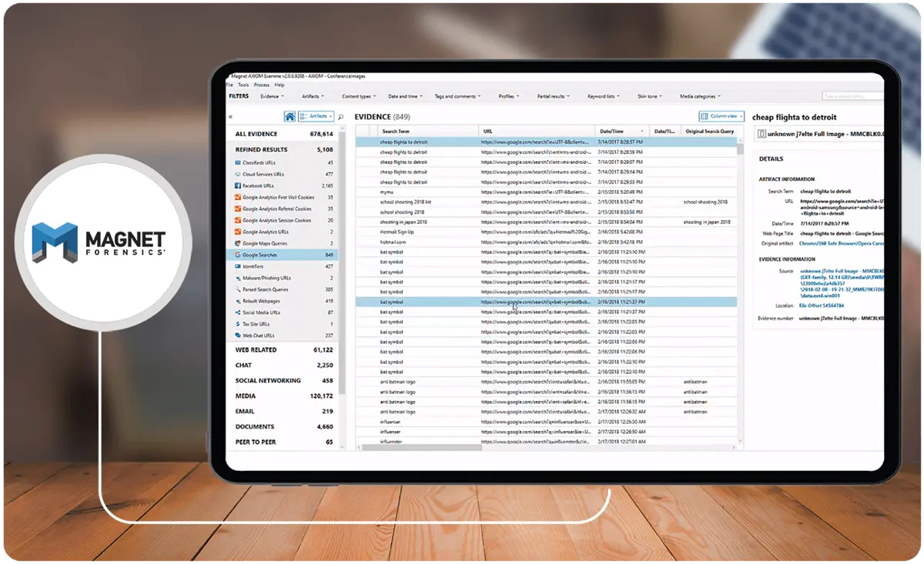924x564 pixels.
Task: Click the search field in the filter bar
Action: tap(852, 96)
